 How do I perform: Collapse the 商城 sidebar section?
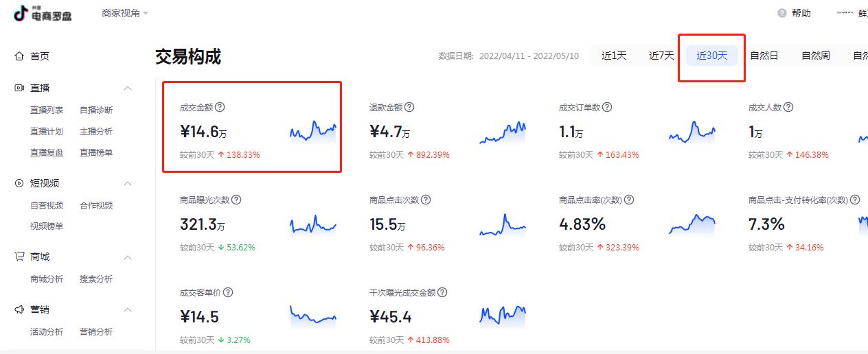[127, 257]
